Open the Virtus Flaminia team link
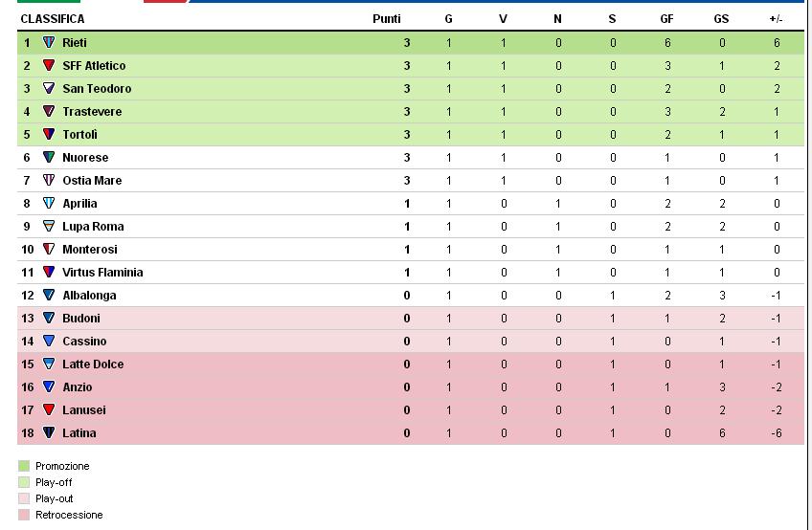Viewport: 812px width, 530px height. pos(102,273)
